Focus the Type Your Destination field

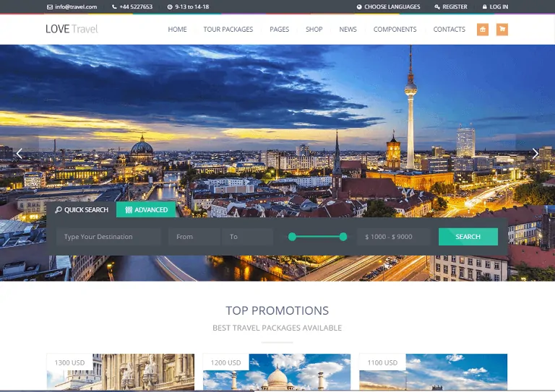pos(108,237)
